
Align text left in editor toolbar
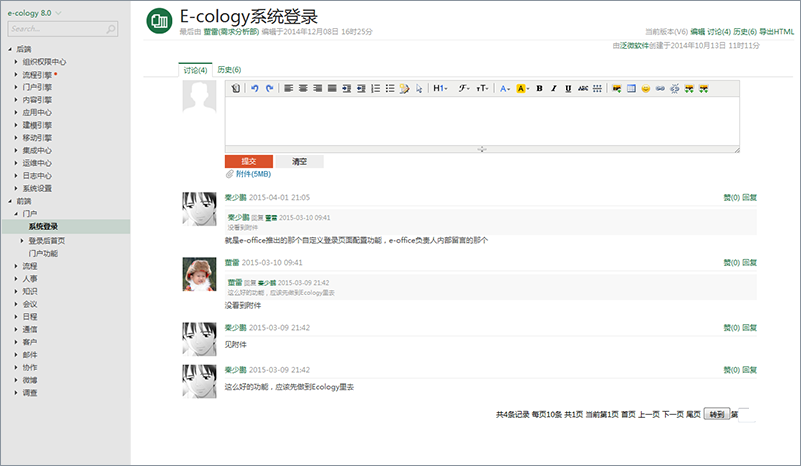(288, 88)
